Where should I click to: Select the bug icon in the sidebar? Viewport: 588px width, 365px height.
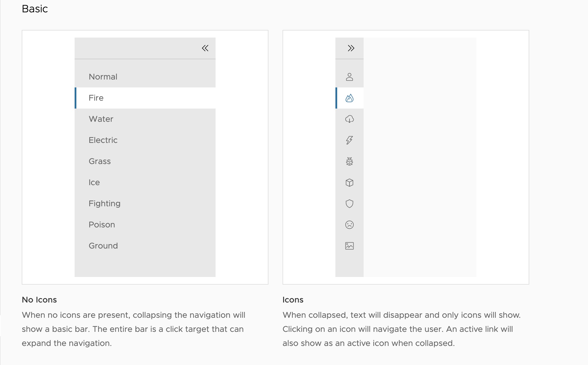349,161
